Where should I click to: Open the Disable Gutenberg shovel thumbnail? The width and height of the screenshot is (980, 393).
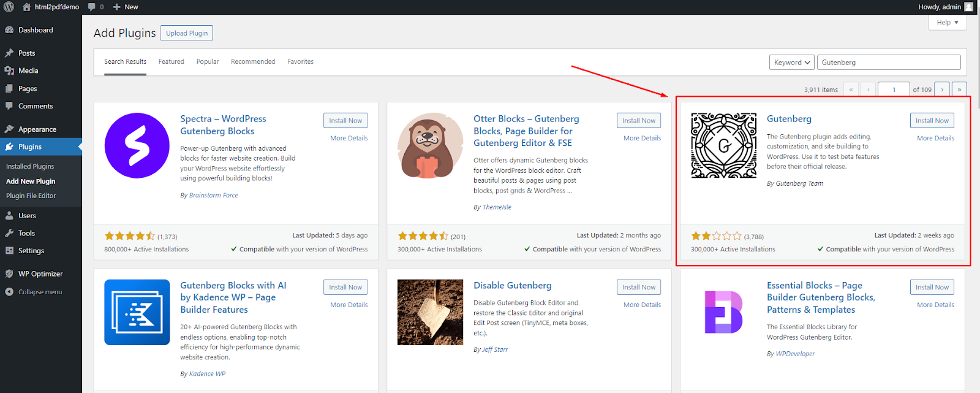[431, 312]
